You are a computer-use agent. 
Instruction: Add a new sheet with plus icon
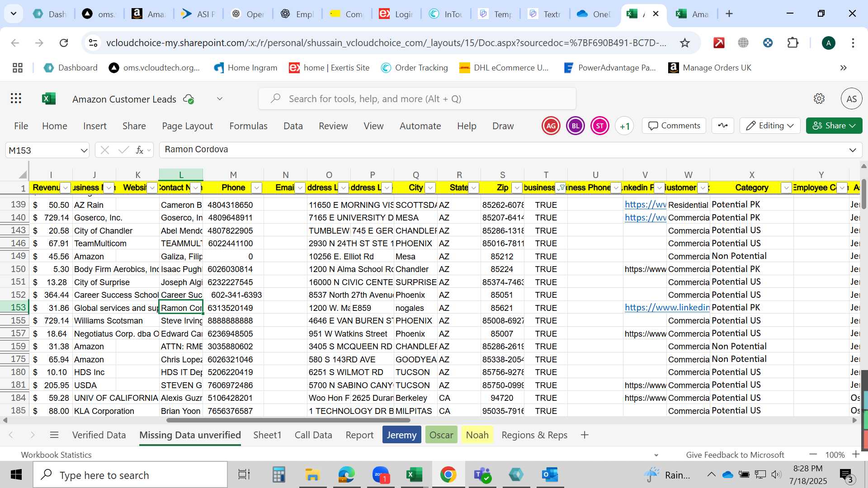click(585, 435)
